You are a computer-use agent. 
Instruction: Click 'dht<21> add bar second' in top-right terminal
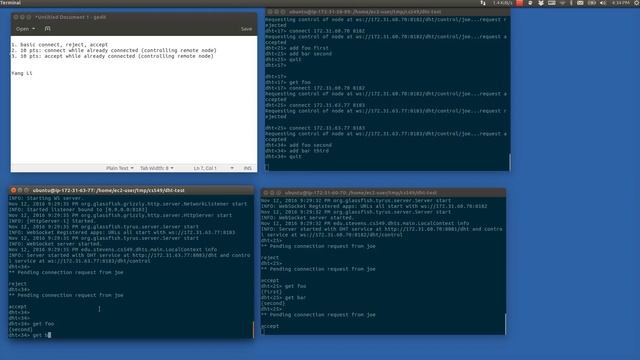point(299,53)
